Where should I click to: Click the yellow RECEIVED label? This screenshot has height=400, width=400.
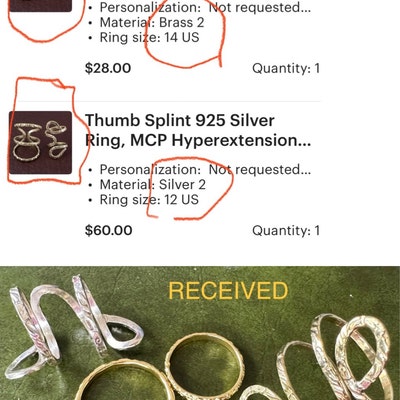228,291
